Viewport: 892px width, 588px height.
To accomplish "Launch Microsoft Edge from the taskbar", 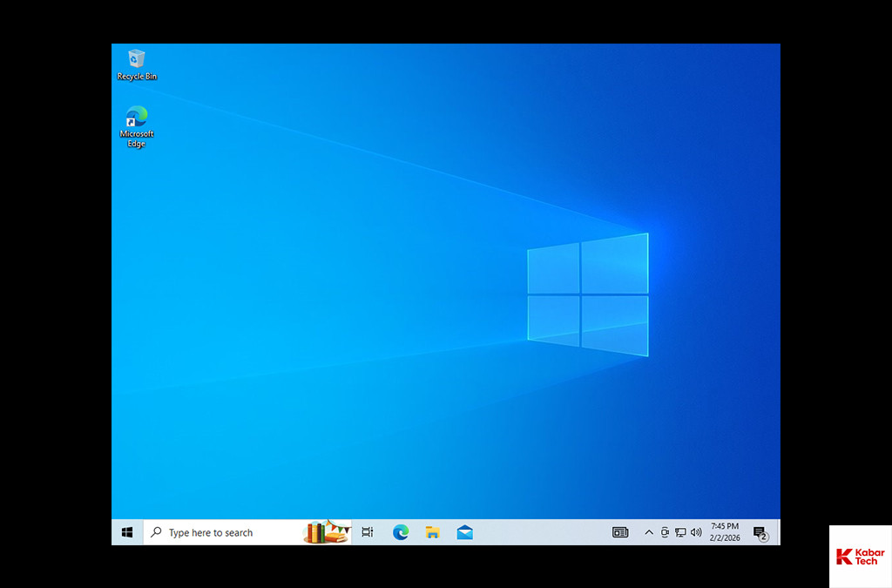I will (x=401, y=532).
